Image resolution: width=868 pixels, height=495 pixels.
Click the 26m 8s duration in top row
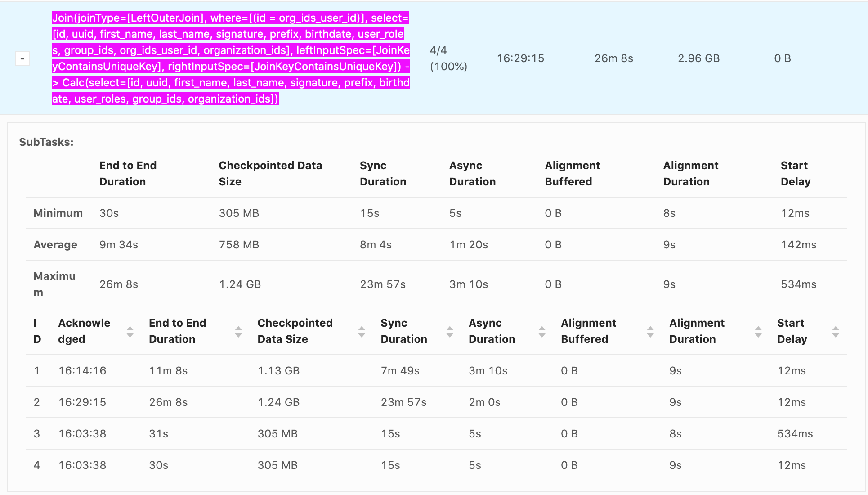(613, 58)
